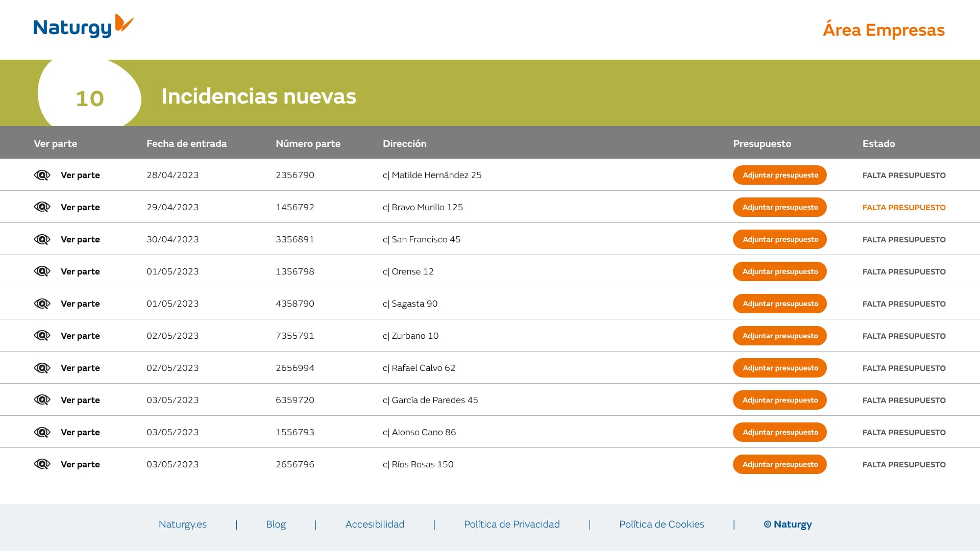Click Ver parte text for 28/04/2023 row
The height and width of the screenshot is (551, 980).
point(80,175)
